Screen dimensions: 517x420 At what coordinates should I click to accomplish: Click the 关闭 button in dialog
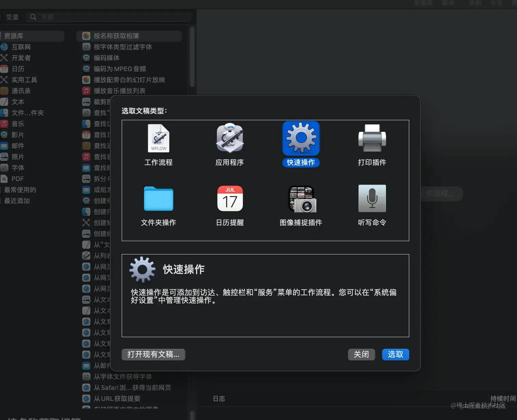click(361, 354)
